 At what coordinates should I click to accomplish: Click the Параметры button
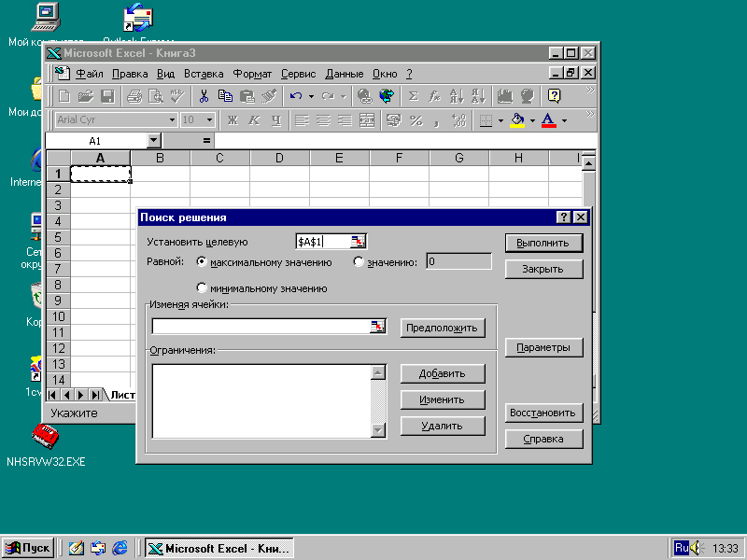pyautogui.click(x=543, y=347)
